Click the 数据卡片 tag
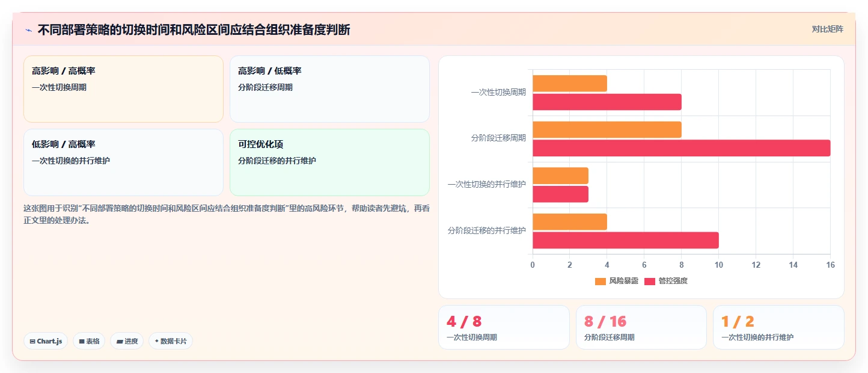This screenshot has width=868, height=373. point(170,341)
